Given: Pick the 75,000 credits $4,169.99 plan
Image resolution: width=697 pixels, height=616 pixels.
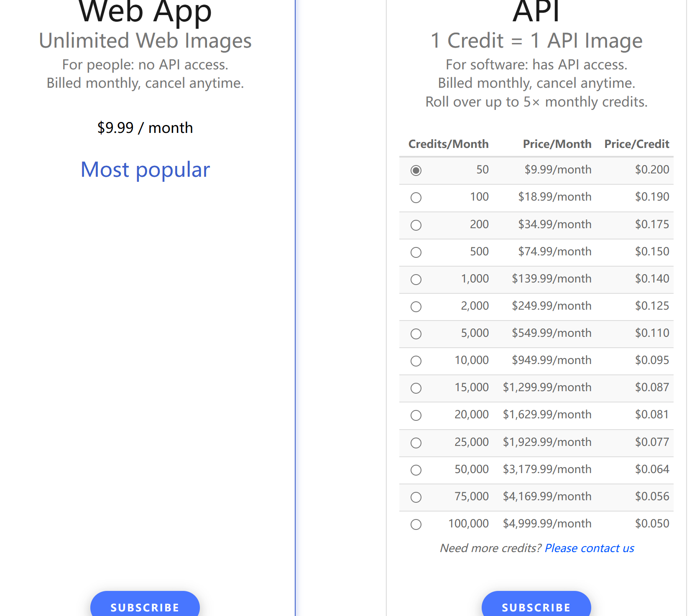Looking at the screenshot, I should click(416, 497).
